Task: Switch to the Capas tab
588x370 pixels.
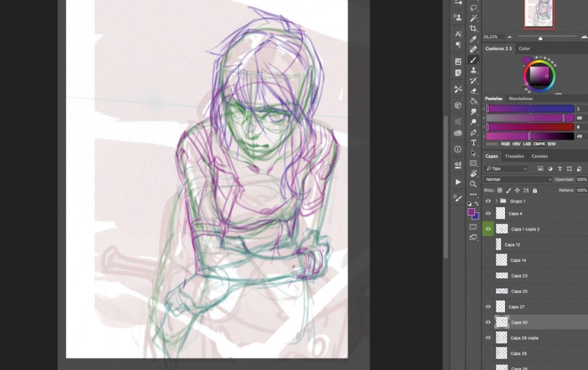Action: [x=492, y=156]
